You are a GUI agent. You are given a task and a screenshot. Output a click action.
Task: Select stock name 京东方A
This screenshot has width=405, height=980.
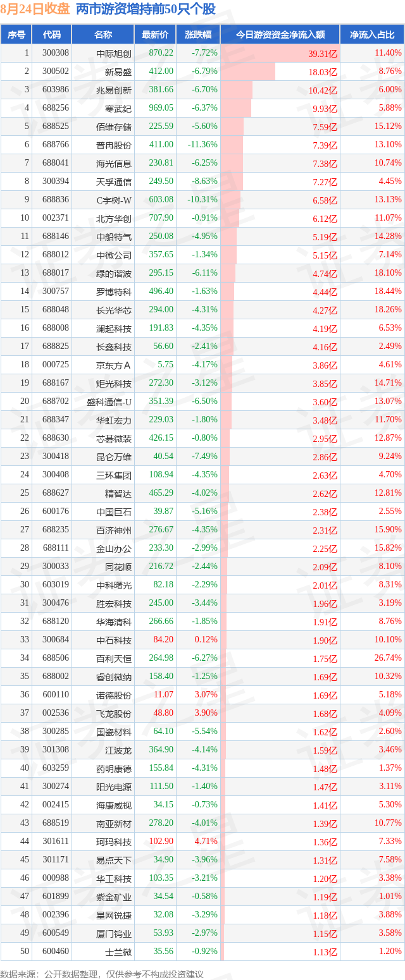(113, 365)
